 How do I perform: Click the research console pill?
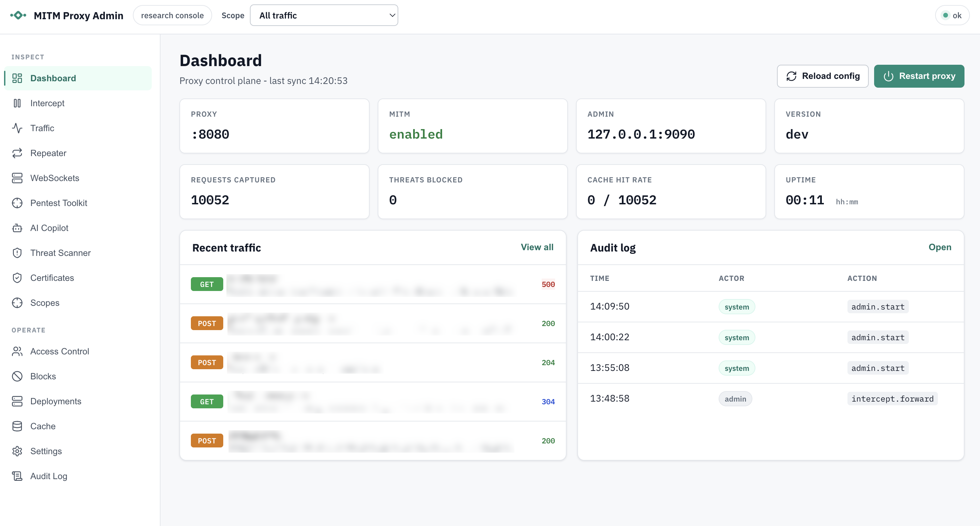(x=172, y=15)
